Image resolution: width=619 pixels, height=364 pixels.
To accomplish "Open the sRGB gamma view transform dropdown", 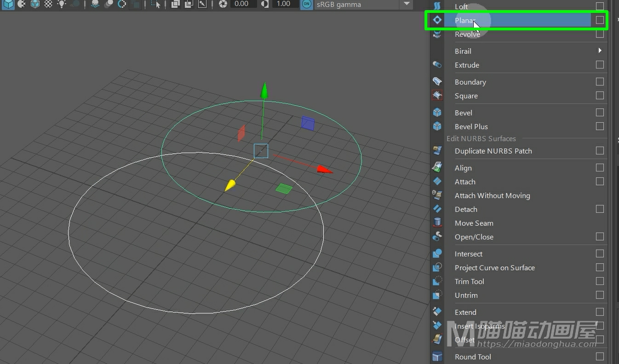I will point(363,4).
